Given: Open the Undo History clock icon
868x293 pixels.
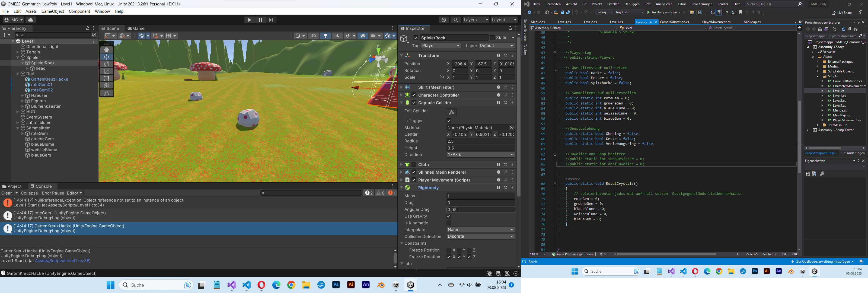Looking at the screenshot, I should click(443, 20).
